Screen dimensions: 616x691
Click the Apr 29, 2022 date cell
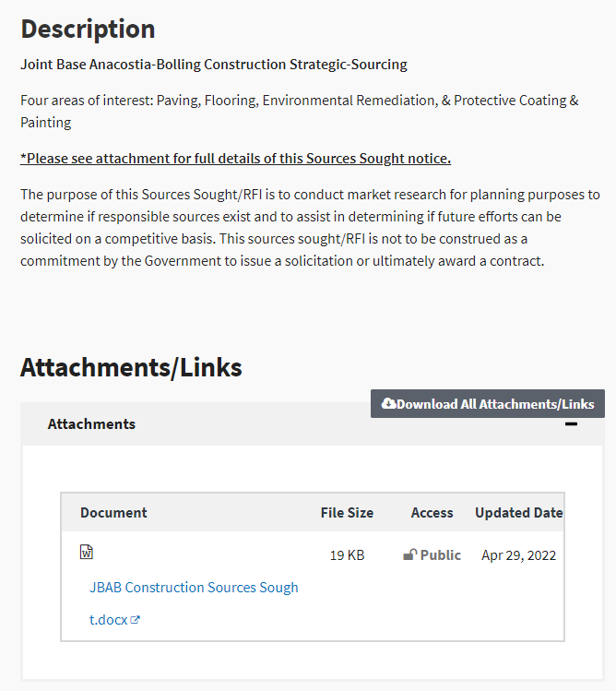(518, 555)
